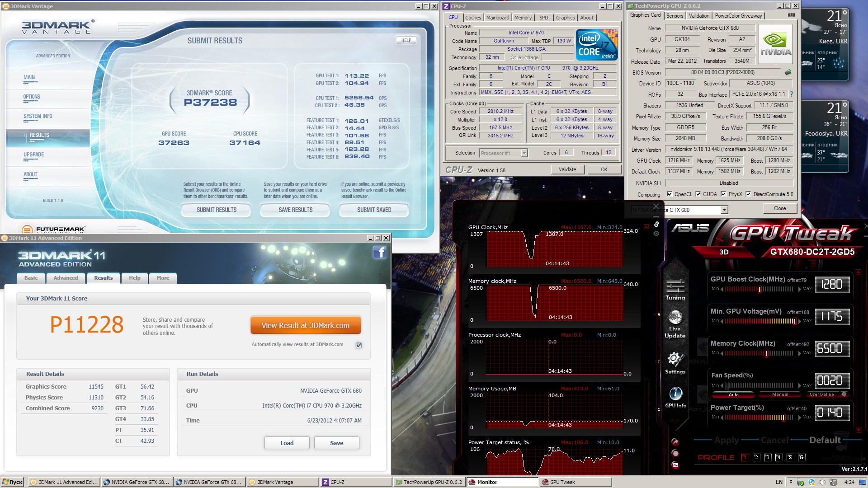Click fan User Define gear icon
Image resolution: width=868 pixels, height=488 pixels.
[844, 394]
